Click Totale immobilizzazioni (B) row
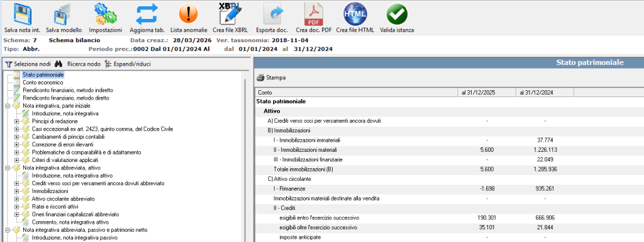Image resolution: width=644 pixels, height=242 pixels. pyautogui.click(x=449, y=169)
